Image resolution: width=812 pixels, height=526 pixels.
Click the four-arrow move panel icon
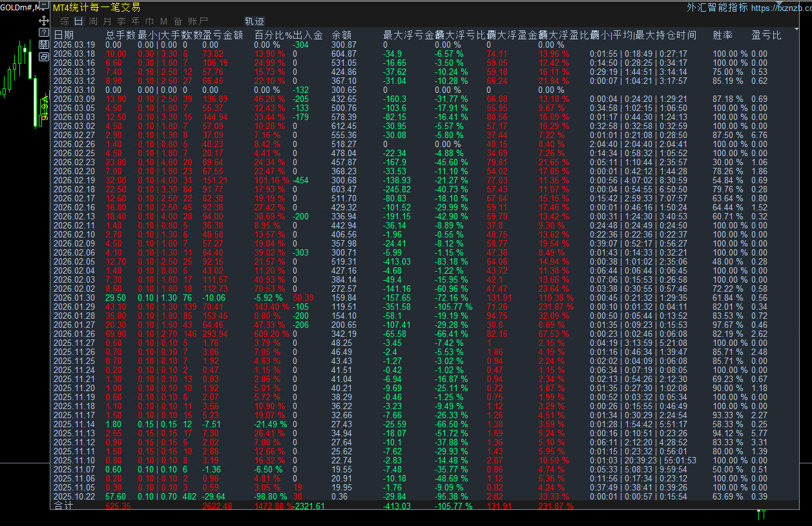click(44, 21)
